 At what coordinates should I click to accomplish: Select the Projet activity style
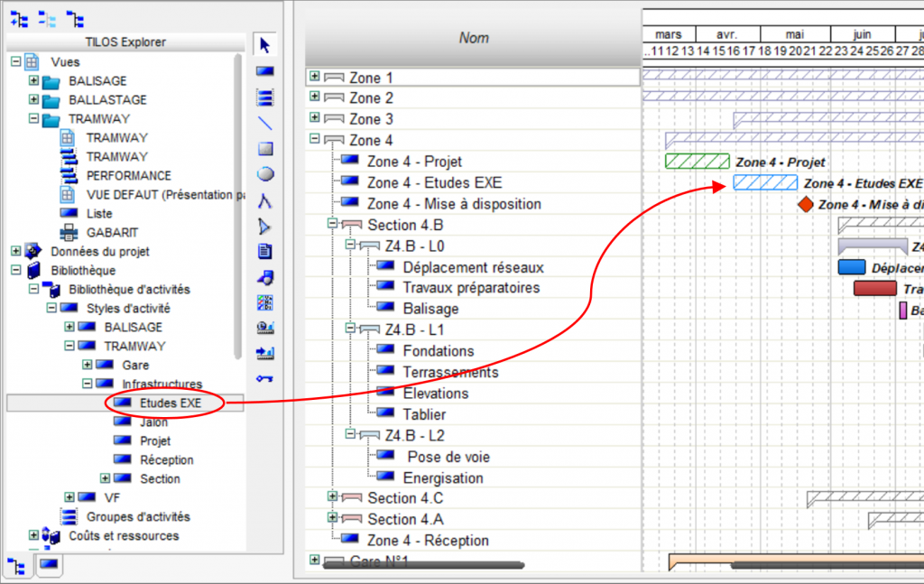click(155, 440)
